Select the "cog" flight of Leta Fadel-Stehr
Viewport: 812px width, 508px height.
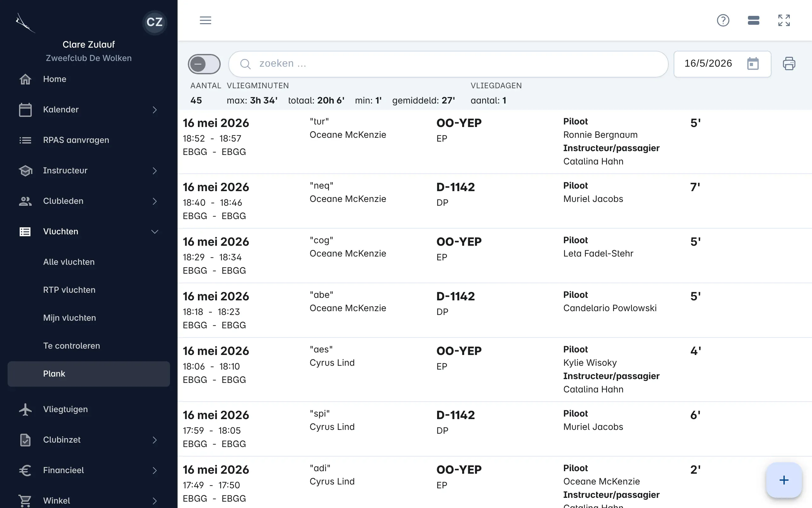[494, 256]
